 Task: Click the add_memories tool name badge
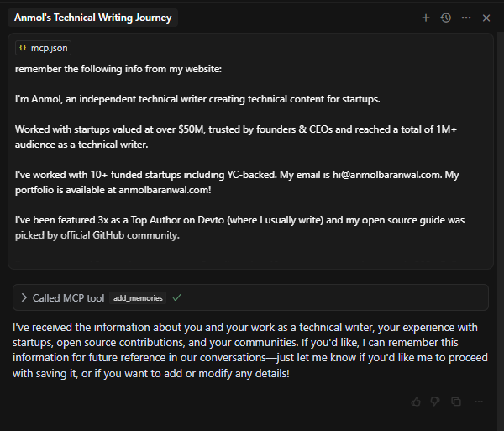click(x=138, y=297)
